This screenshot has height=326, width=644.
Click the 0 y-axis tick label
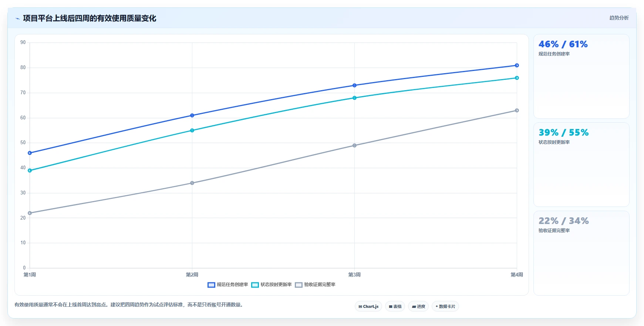[24, 268]
